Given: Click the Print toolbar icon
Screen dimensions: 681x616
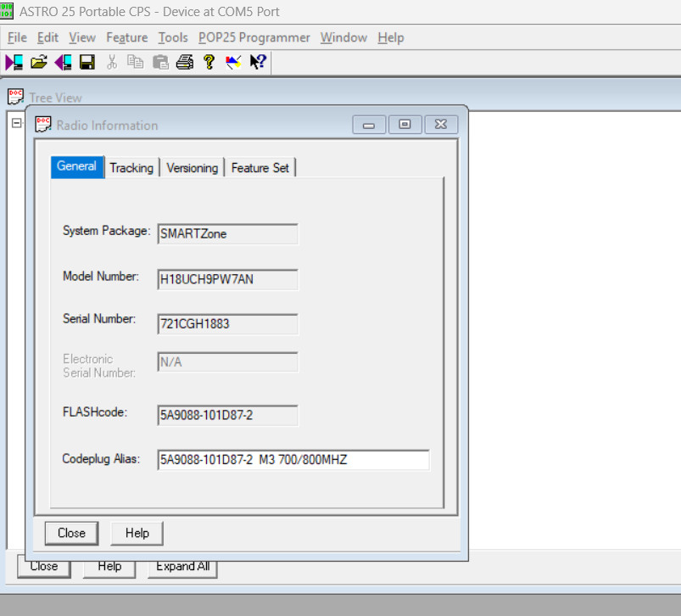Looking at the screenshot, I should 185,62.
